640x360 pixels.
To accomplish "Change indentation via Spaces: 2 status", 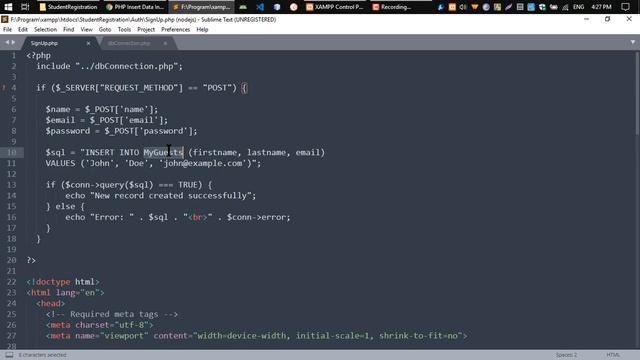I will [566, 355].
